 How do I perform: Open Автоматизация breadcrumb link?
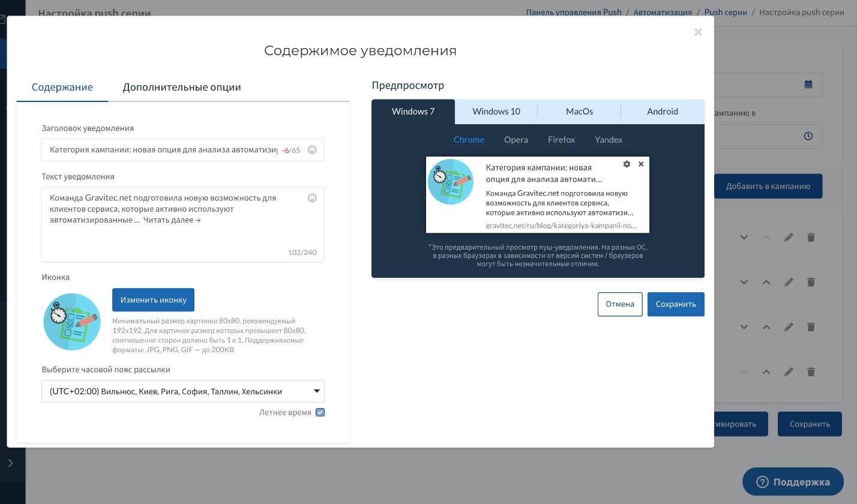tap(663, 12)
